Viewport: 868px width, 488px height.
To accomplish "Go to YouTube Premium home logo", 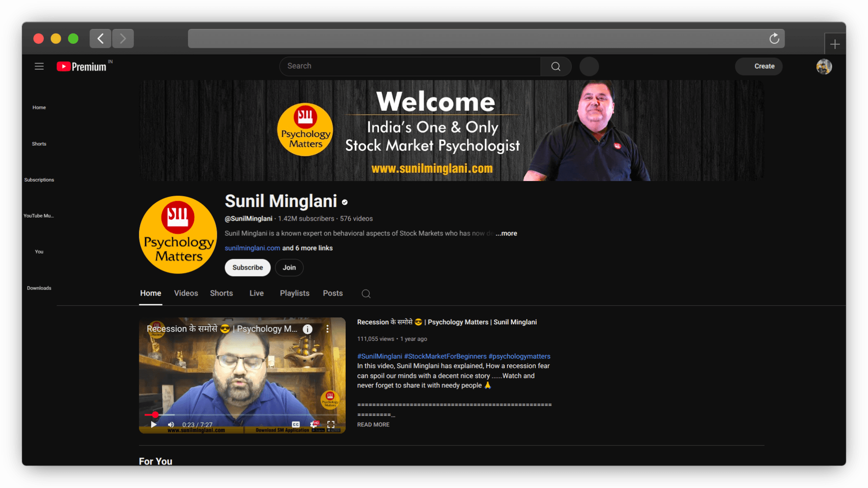I will coord(82,66).
